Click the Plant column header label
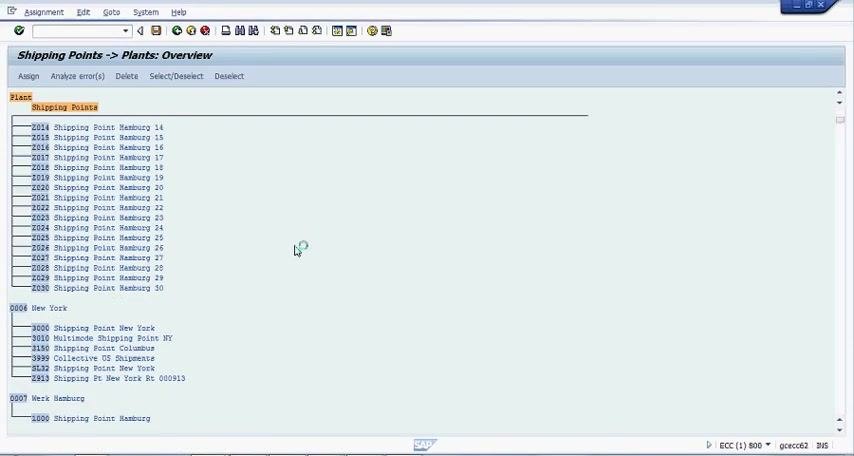This screenshot has width=854, height=456. (21, 97)
